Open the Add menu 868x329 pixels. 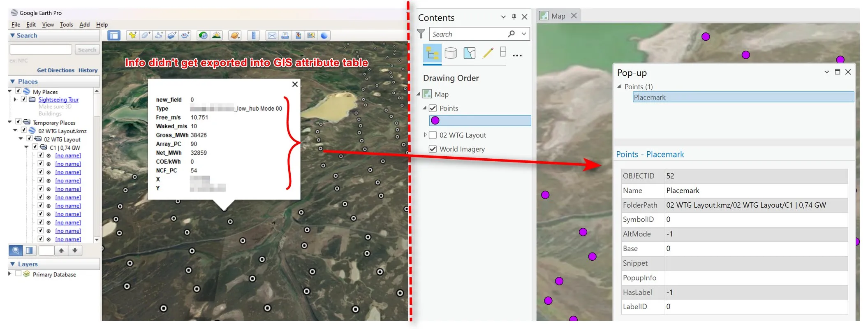click(84, 25)
